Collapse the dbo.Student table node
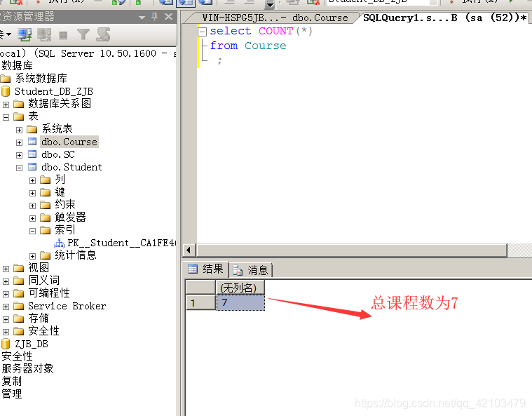This screenshot has width=532, height=416. pos(20,168)
